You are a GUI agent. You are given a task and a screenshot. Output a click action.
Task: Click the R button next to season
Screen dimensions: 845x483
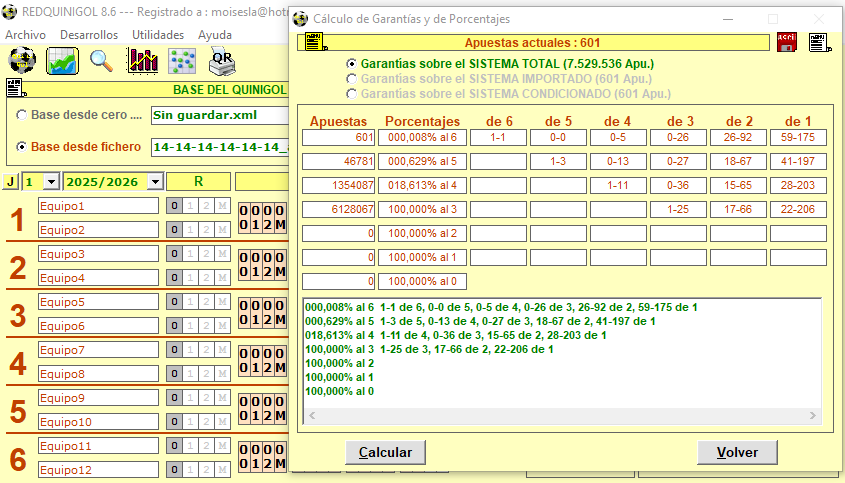[x=198, y=182]
